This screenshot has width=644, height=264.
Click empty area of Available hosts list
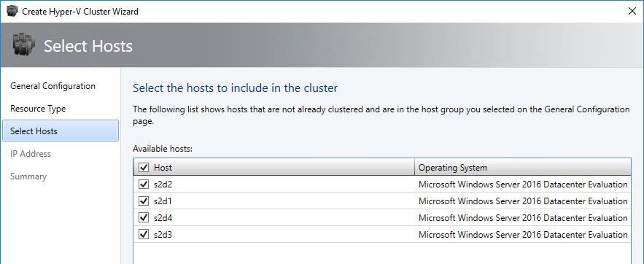click(x=382, y=253)
